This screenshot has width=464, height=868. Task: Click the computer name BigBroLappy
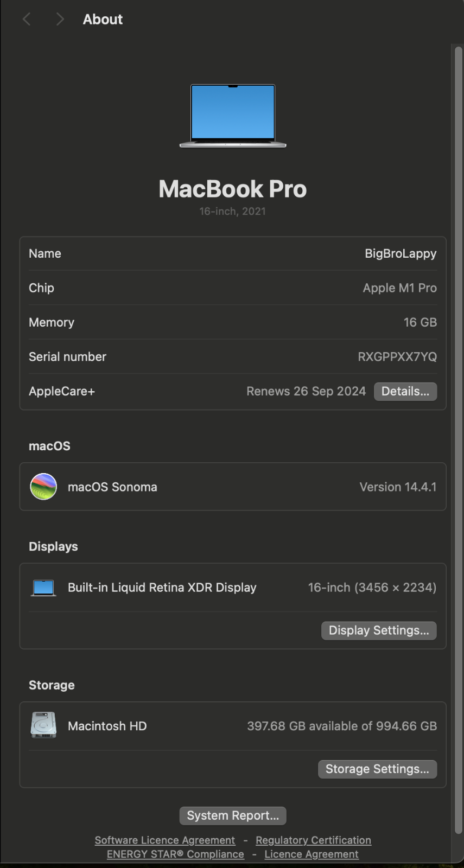pos(401,253)
